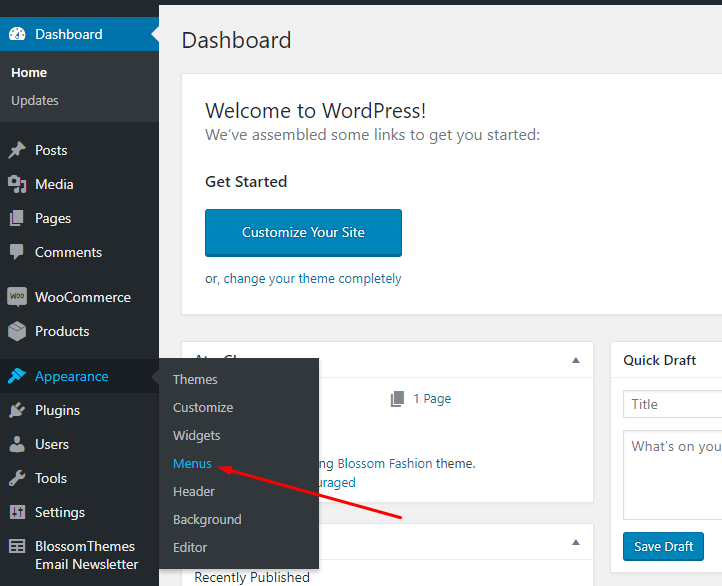
Task: Click the BlossomThemes Email Newsletter icon
Action: (x=17, y=546)
